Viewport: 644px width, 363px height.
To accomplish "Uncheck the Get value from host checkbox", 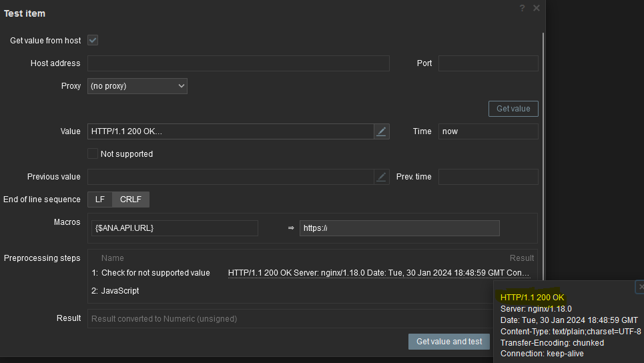I will [x=93, y=41].
